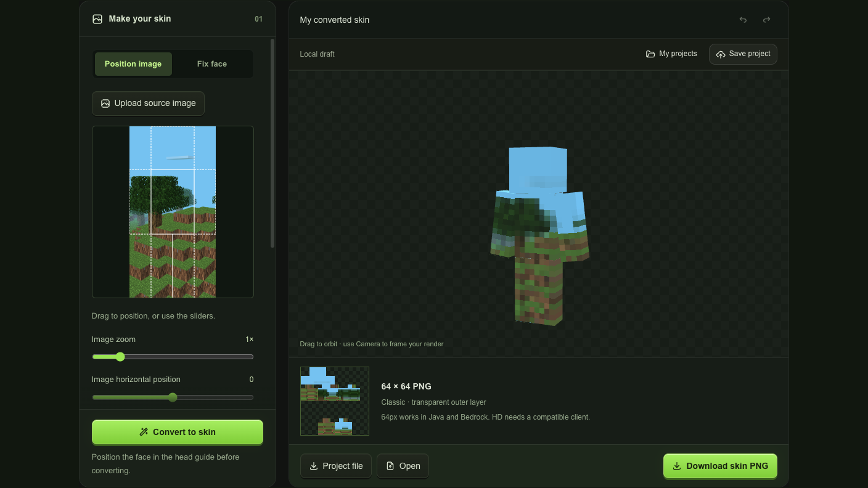Click the left panel vertical scrollbar

click(272, 143)
